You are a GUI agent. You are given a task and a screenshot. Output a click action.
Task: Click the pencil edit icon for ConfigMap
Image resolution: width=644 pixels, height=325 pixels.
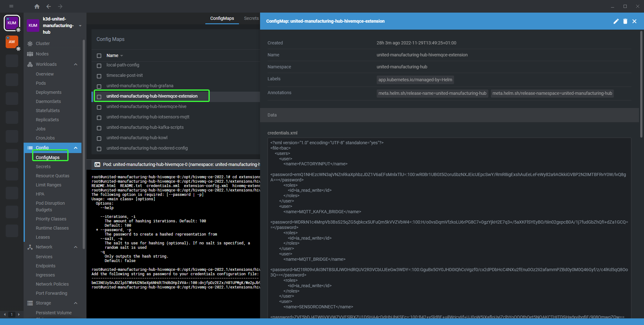tap(616, 21)
